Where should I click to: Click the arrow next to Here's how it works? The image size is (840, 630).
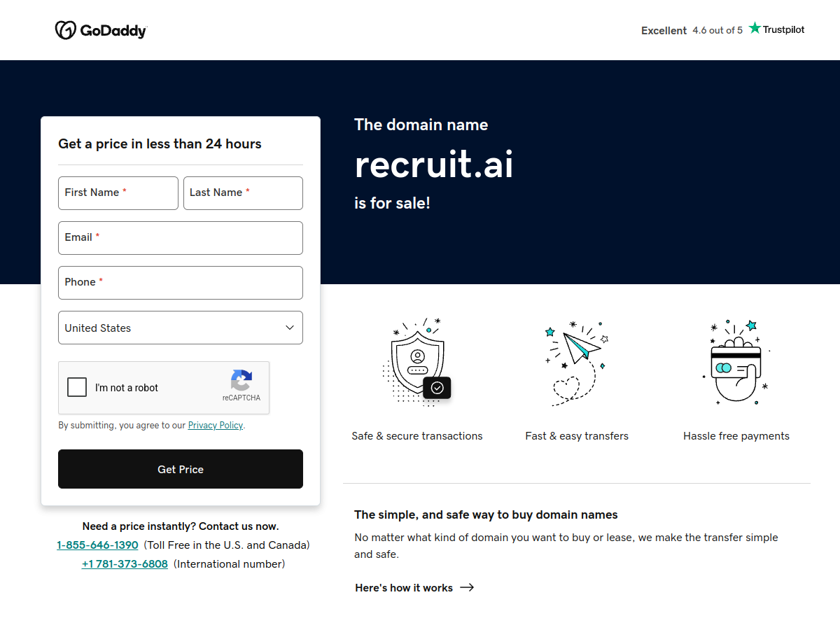click(467, 587)
